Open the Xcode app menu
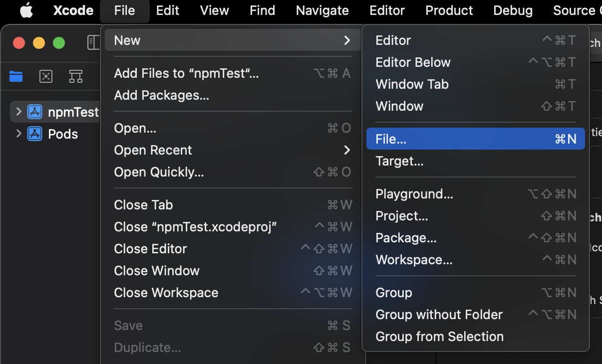The height and width of the screenshot is (364, 602). pyautogui.click(x=73, y=10)
